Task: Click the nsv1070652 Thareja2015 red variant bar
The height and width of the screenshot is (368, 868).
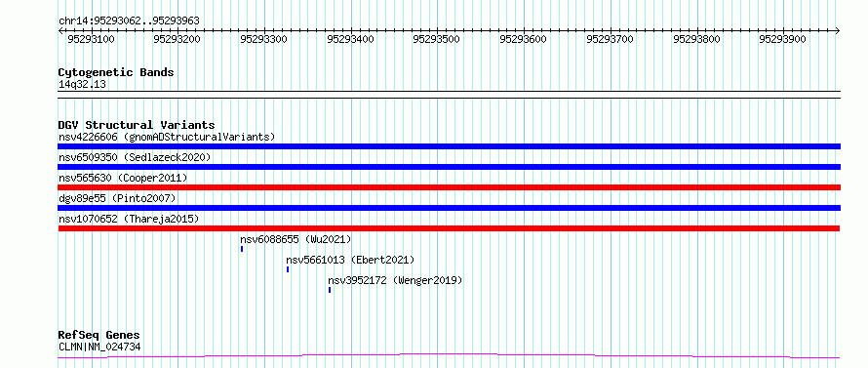Action: coord(449,228)
